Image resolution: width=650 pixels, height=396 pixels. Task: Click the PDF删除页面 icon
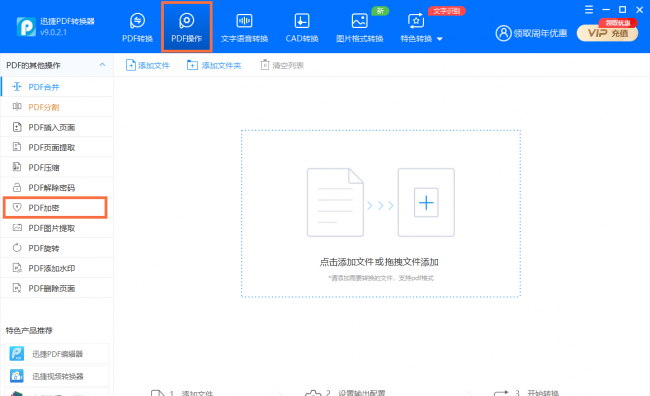coord(17,288)
